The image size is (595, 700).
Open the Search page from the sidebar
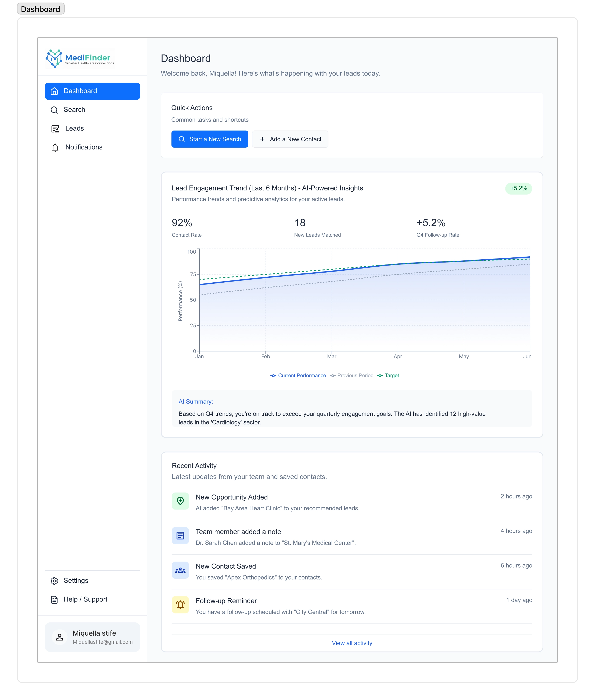tap(75, 110)
